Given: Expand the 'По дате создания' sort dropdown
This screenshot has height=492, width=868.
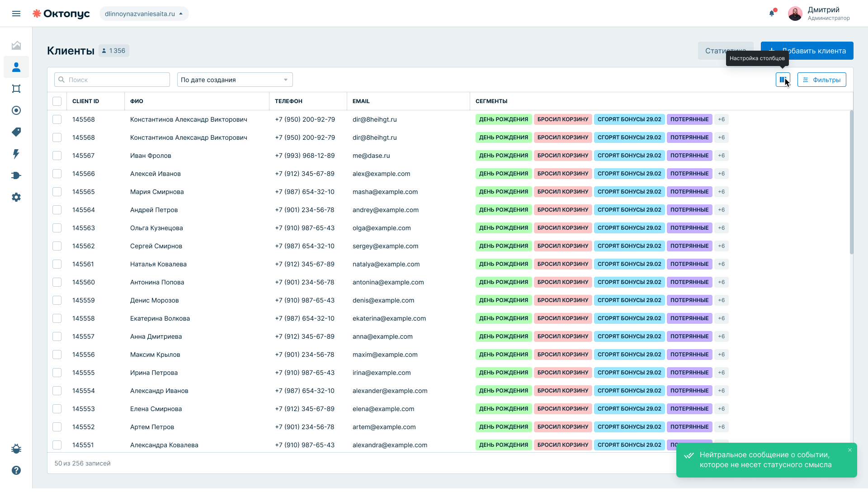Looking at the screenshot, I should [235, 80].
